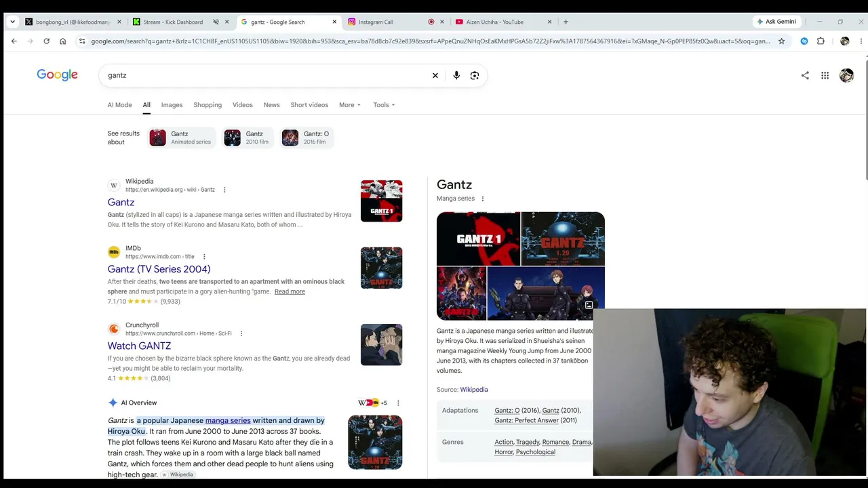Open the Wikipedia result thumbnail image
Viewport: 868px width, 488px height.
coord(381,201)
